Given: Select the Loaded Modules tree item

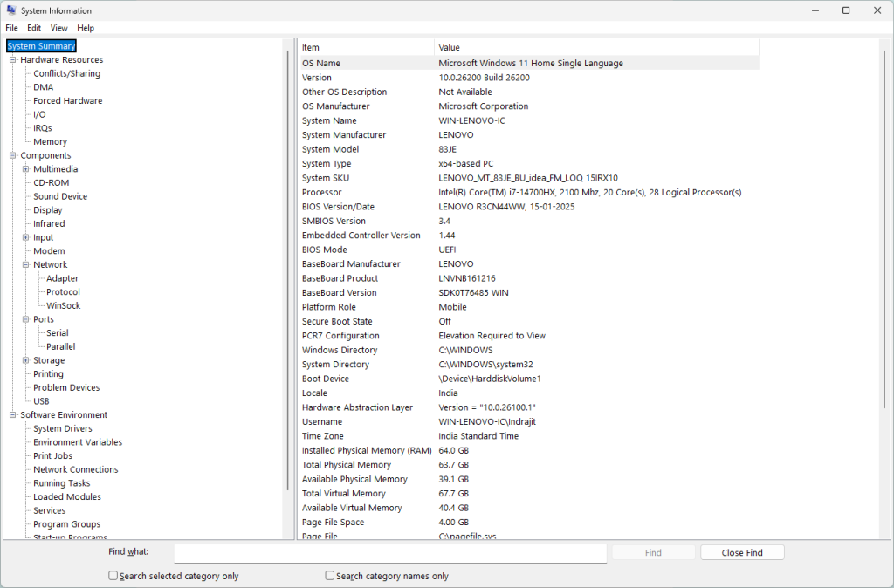Looking at the screenshot, I should tap(67, 497).
